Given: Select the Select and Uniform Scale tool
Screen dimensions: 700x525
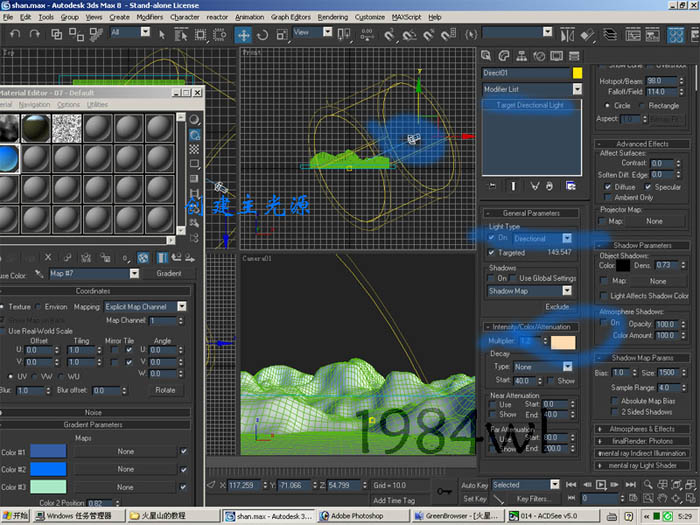Looking at the screenshot, I should (282, 35).
